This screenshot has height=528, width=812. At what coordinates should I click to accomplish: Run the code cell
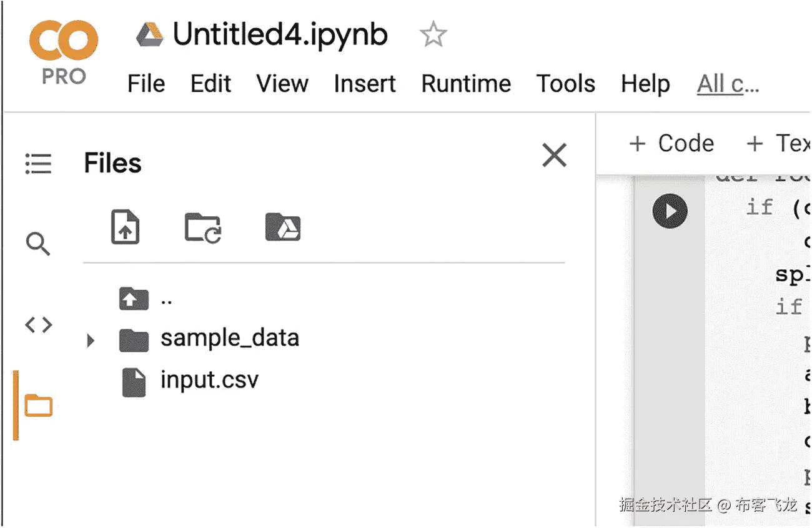[670, 211]
